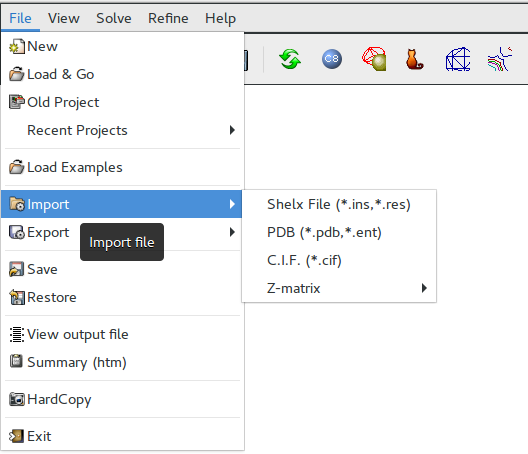Choose New from the File menu
Screen dimensions: 528x454
coord(122,46)
